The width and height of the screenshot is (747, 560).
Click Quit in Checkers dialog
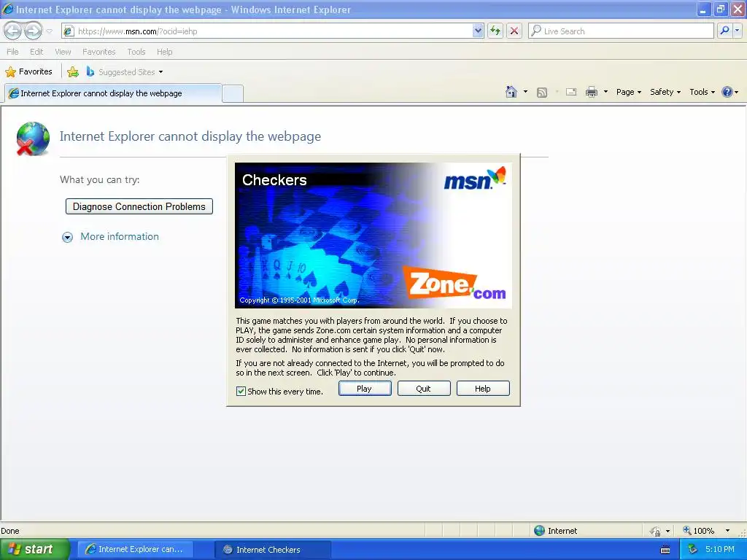click(424, 389)
